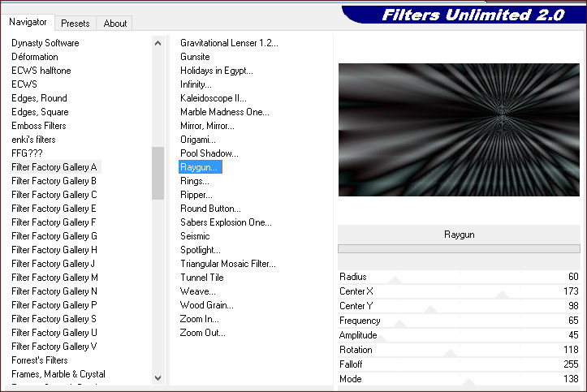Image resolution: width=587 pixels, height=392 pixels.
Task: Click the category list scrollbar thumb
Action: tap(158, 173)
